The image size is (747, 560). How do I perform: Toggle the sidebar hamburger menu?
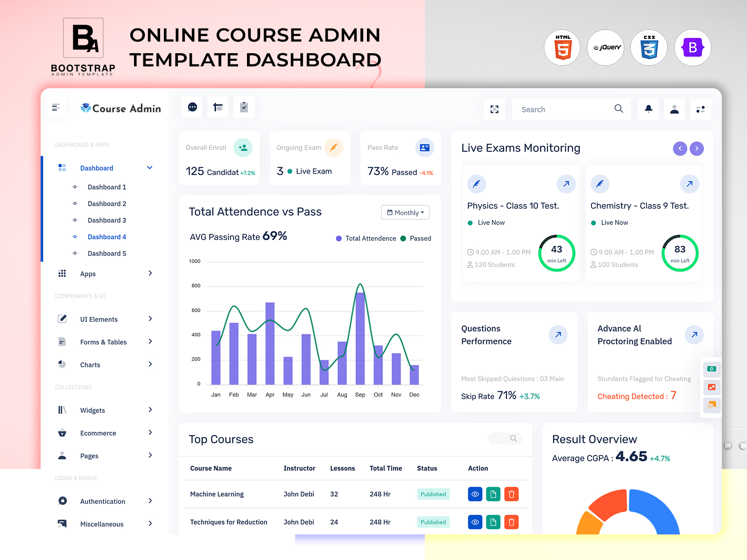[56, 108]
